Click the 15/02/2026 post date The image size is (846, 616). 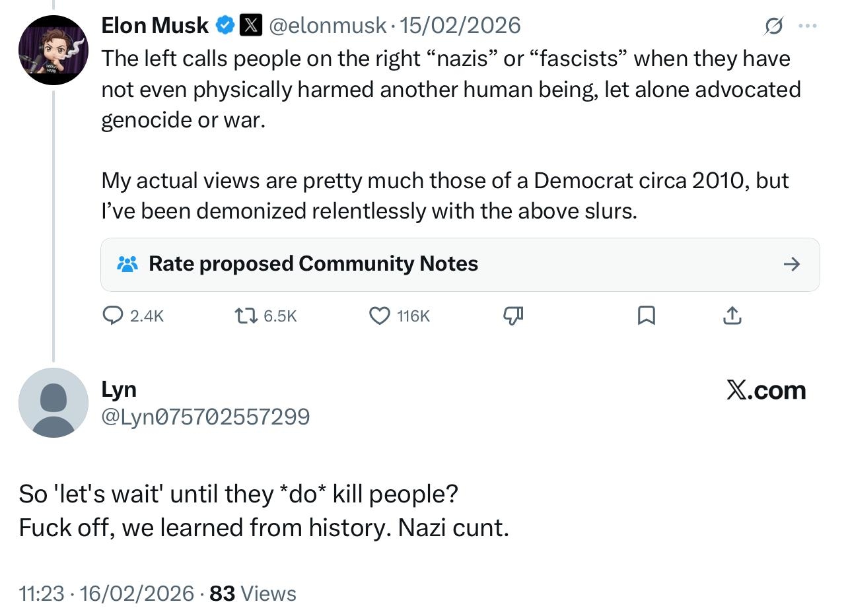click(x=460, y=26)
